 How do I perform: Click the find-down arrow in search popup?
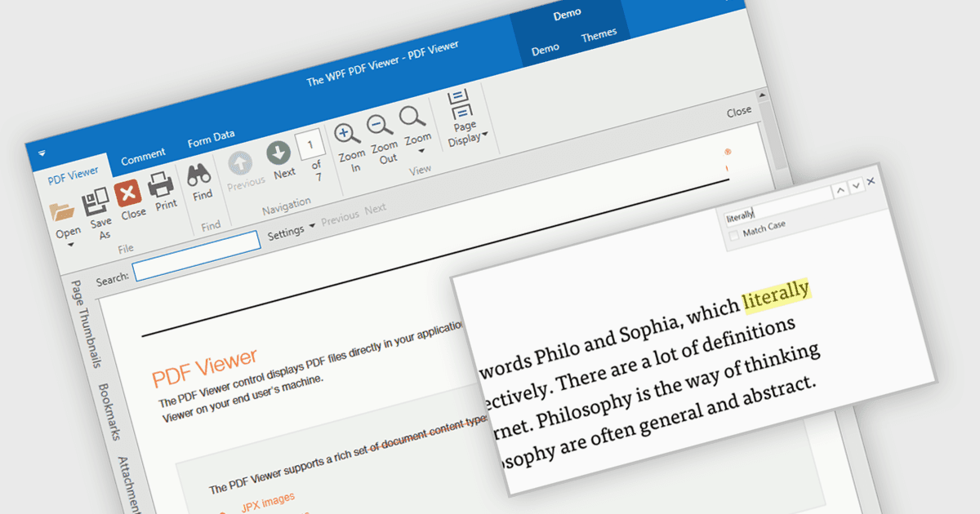pos(856,187)
